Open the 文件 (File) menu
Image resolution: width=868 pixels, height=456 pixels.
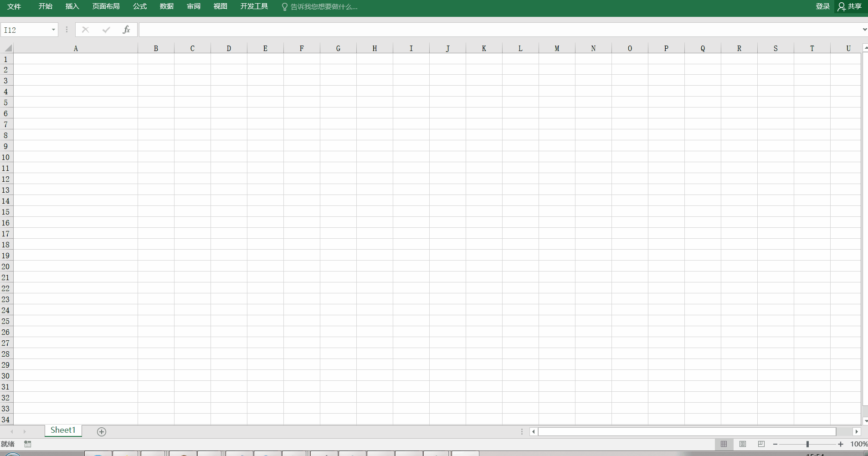(14, 6)
